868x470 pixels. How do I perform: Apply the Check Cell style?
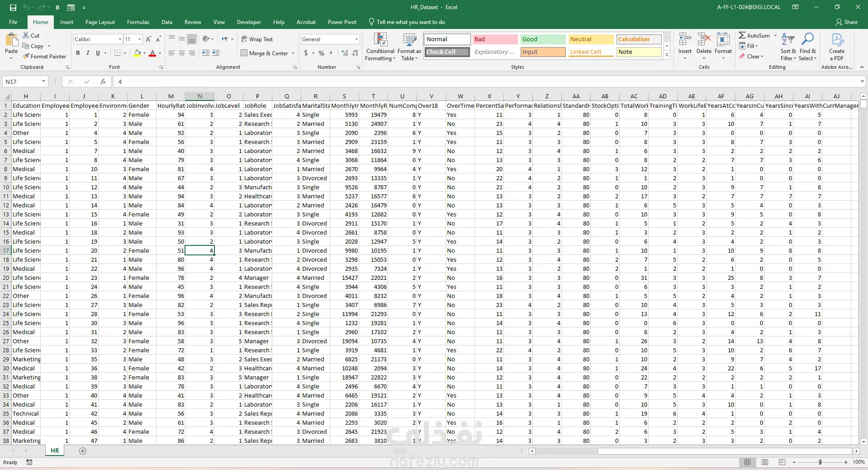point(447,52)
